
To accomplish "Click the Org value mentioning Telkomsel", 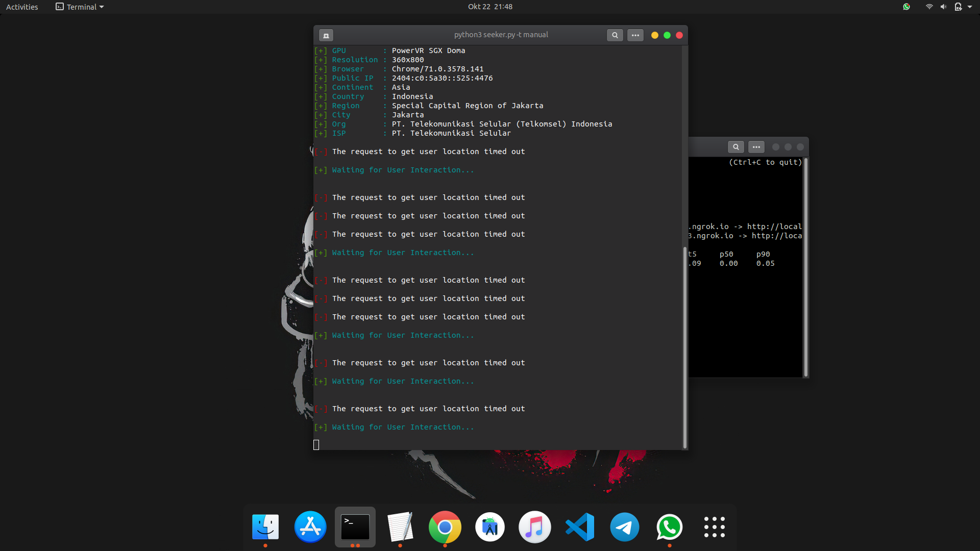I will tap(502, 124).
